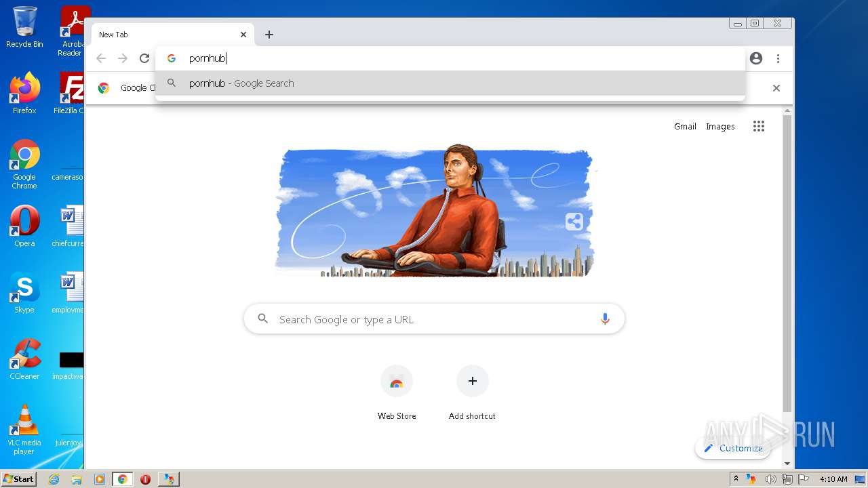Click the magnifier icon in the search box
Screen dimensions: 868x488
tap(263, 319)
